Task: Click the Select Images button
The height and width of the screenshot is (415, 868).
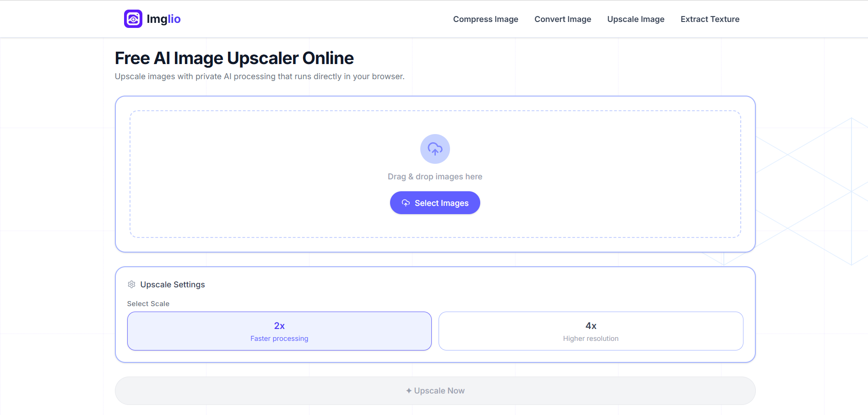Action: point(435,203)
